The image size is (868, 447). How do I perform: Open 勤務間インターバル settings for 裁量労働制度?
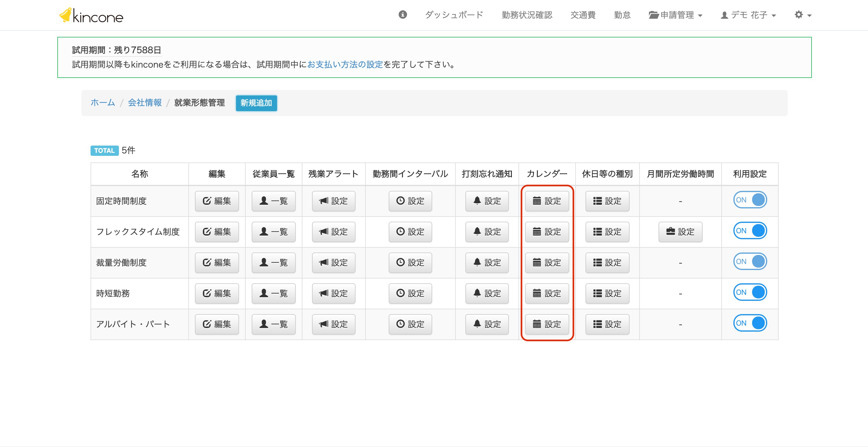pyautogui.click(x=410, y=262)
